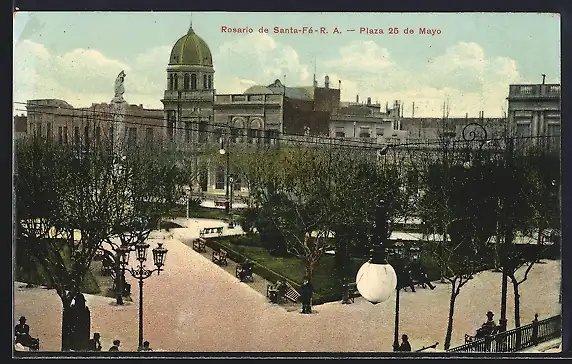572x364 pixels.
Task: Select the empty park bench at path junction
Action: click(x=211, y=232)
